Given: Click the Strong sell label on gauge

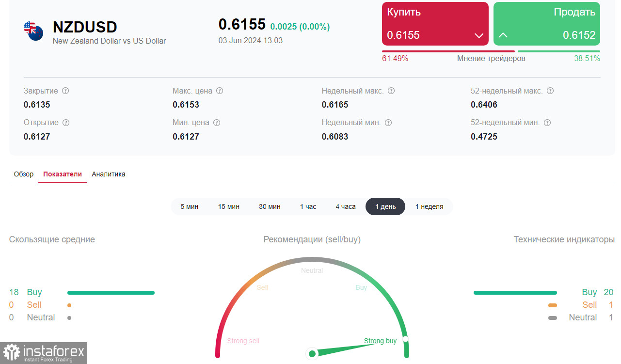Looking at the screenshot, I should pos(243,341).
